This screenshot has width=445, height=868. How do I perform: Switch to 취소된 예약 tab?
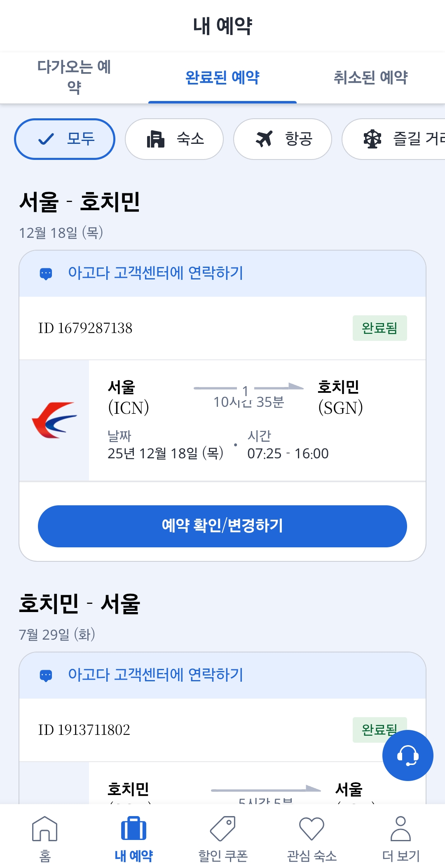(370, 77)
